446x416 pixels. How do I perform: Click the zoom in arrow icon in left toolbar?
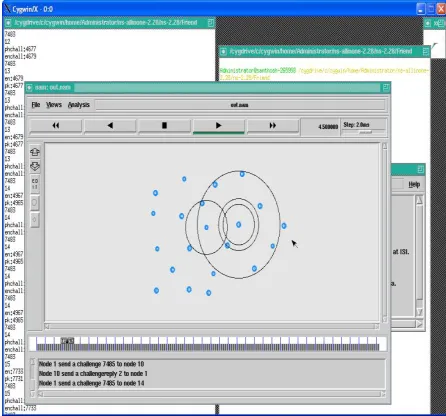(35, 152)
